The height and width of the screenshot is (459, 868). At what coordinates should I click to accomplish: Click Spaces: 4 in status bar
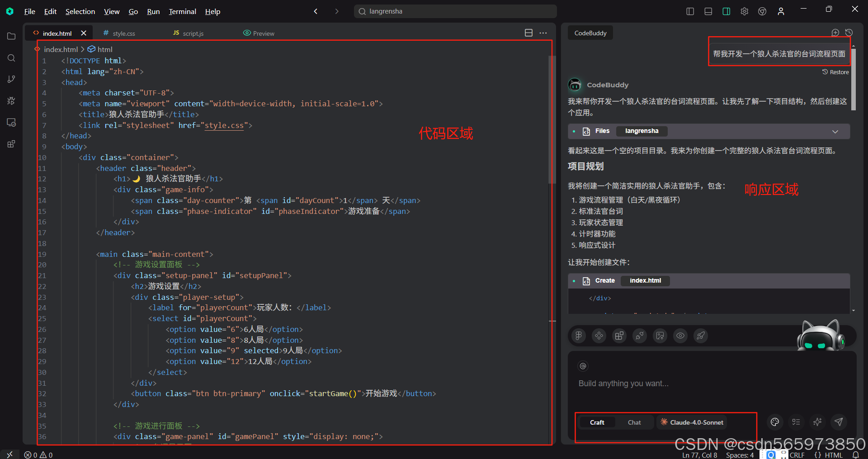click(740, 455)
